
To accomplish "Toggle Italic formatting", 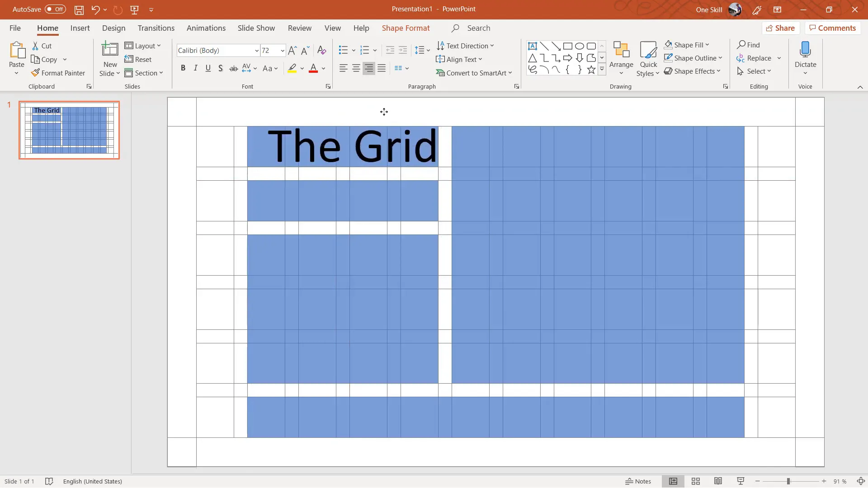I will pos(195,68).
